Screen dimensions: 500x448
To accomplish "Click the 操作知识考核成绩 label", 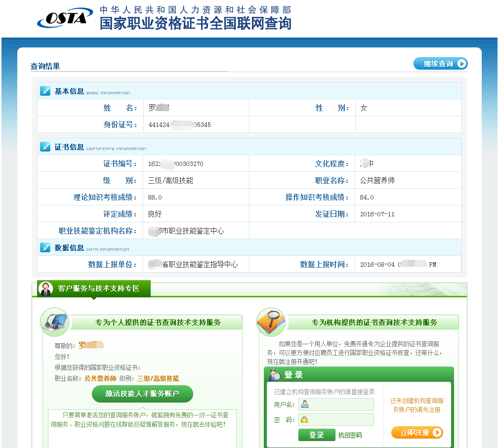I will (317, 198).
